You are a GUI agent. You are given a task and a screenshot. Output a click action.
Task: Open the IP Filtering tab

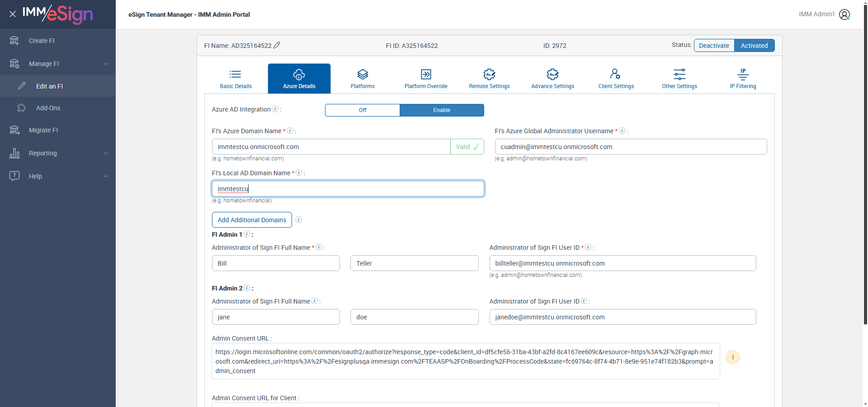pyautogui.click(x=743, y=79)
